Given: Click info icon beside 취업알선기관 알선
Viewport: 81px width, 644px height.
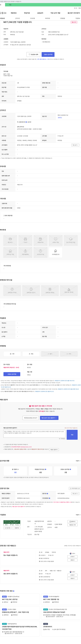Looking at the screenshot, I should coord(45,469).
